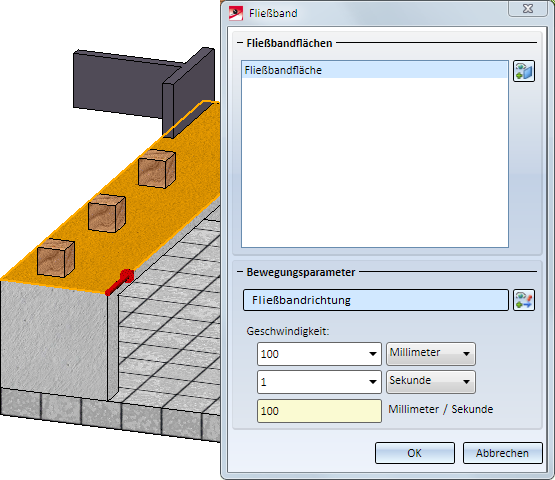Confirm with the OK button

pos(414,453)
